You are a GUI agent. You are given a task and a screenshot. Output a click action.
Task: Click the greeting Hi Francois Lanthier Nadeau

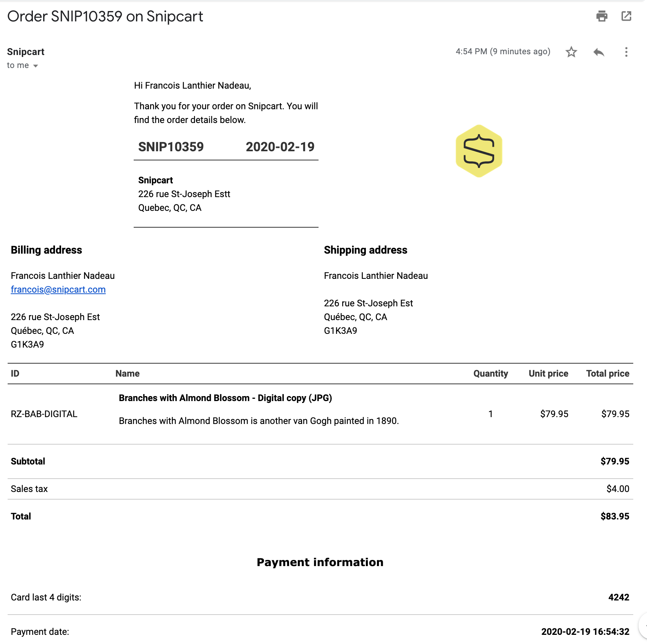pyautogui.click(x=192, y=86)
